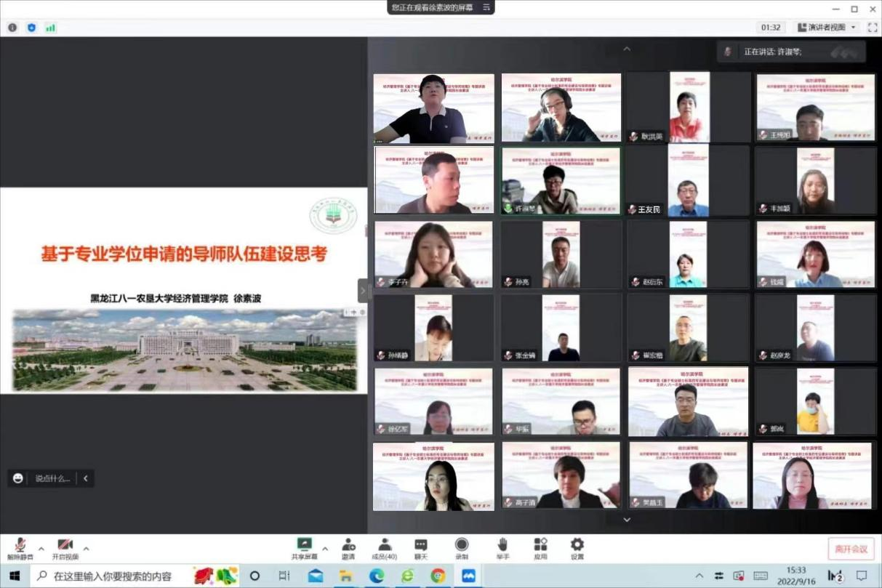Open the 应用 apps icon
The width and height of the screenshot is (882, 588).
point(540,547)
